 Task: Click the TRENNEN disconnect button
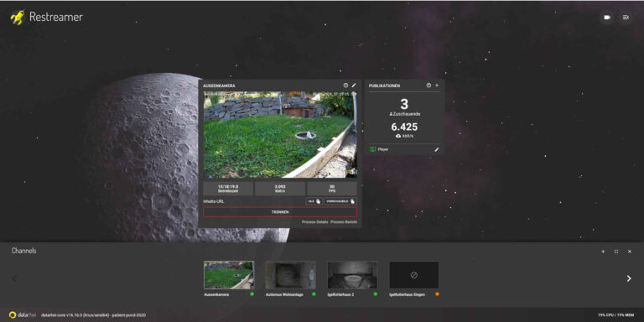[x=280, y=212]
